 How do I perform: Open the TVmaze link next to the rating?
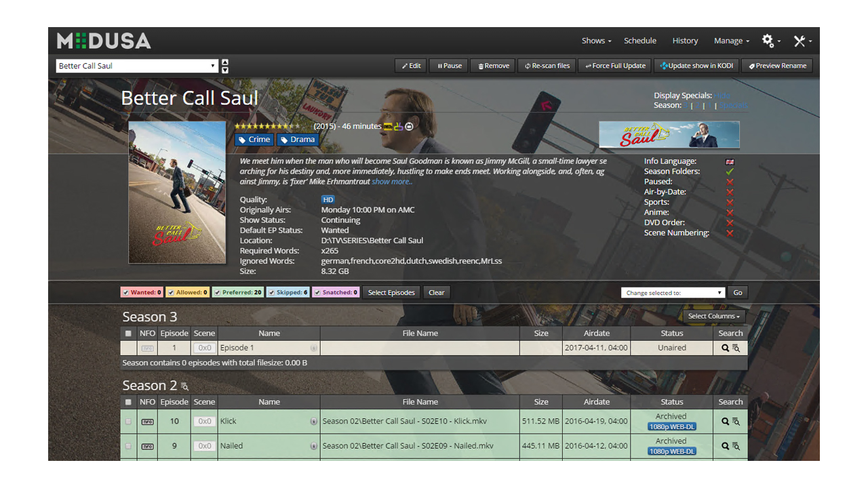pyautogui.click(x=409, y=126)
